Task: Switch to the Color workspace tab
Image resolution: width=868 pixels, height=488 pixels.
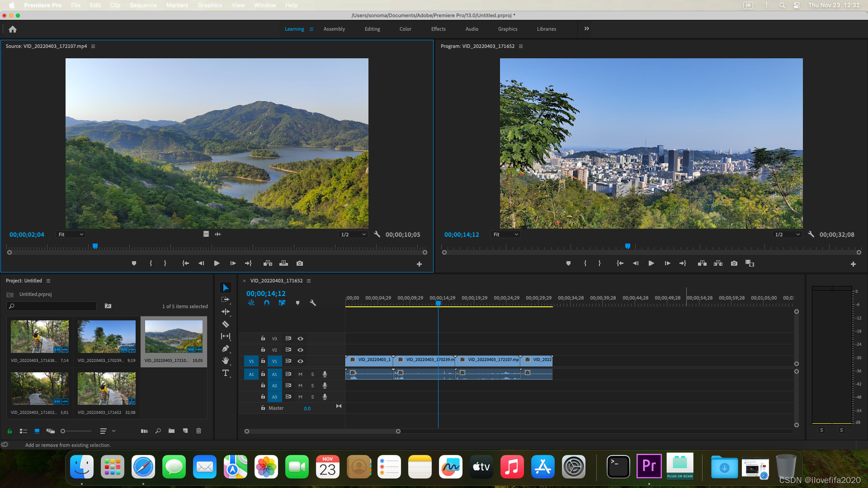Action: tap(405, 29)
